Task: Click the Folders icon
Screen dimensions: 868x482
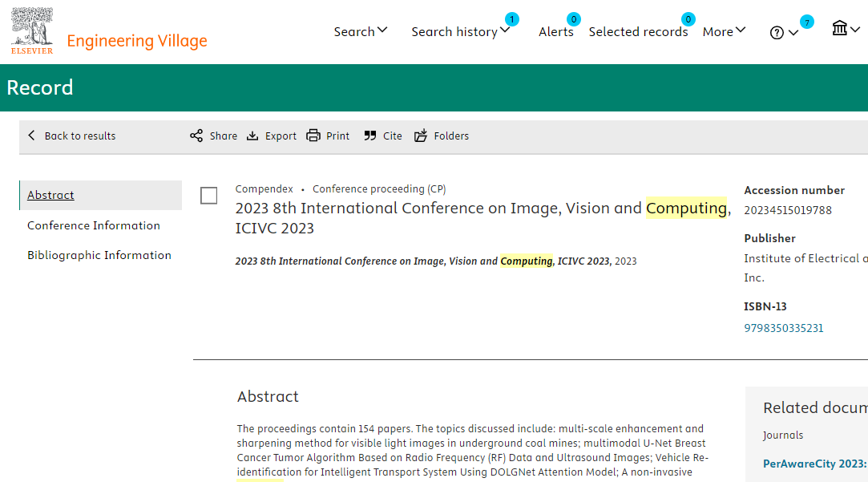Action: tap(421, 136)
